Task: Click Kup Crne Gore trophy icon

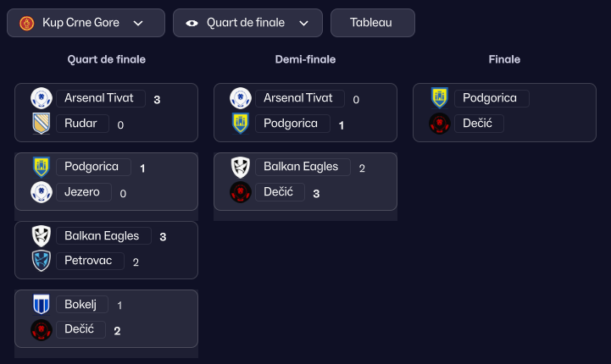Action: pyautogui.click(x=26, y=23)
